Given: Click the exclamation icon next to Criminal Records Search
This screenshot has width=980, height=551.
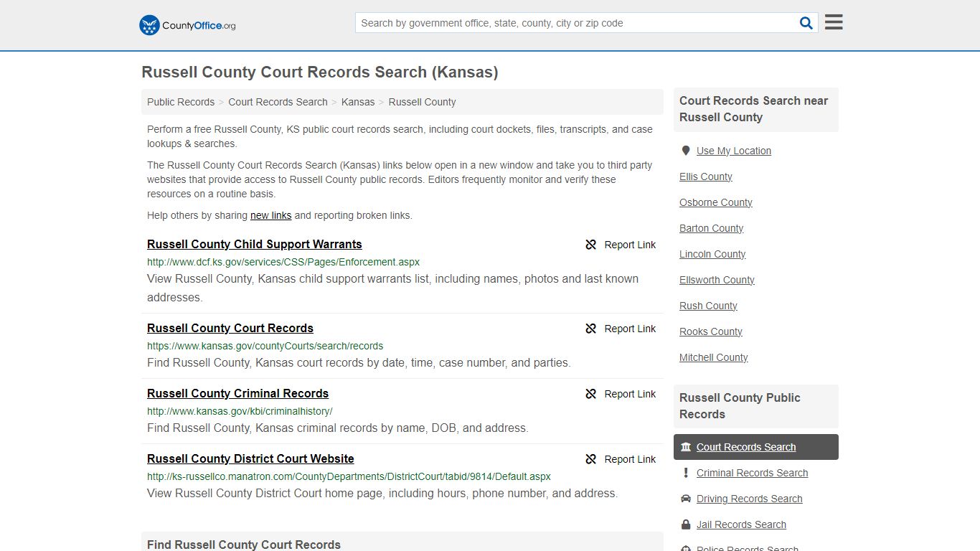Looking at the screenshot, I should [686, 473].
